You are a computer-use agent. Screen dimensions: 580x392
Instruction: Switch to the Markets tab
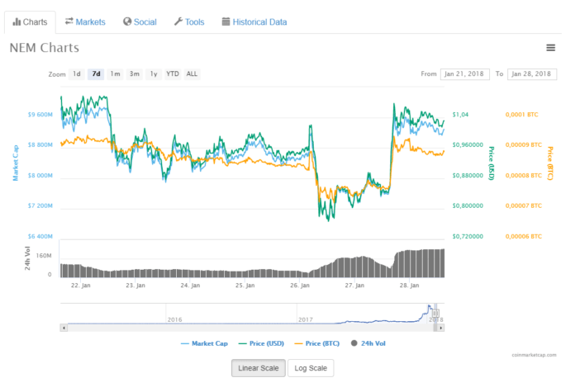[x=85, y=22]
